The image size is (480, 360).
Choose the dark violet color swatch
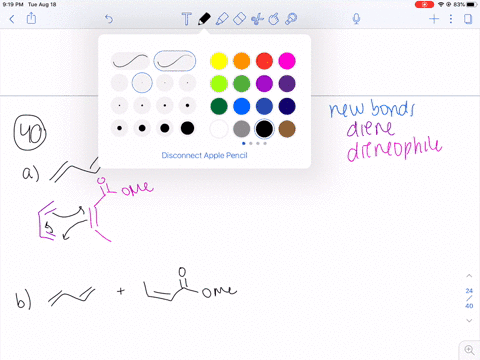click(x=287, y=84)
